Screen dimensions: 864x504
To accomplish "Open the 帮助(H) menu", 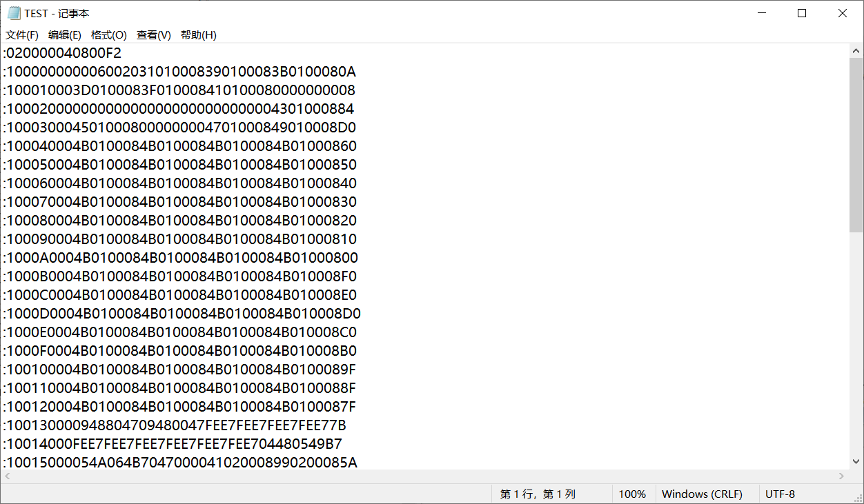I will pyautogui.click(x=199, y=34).
